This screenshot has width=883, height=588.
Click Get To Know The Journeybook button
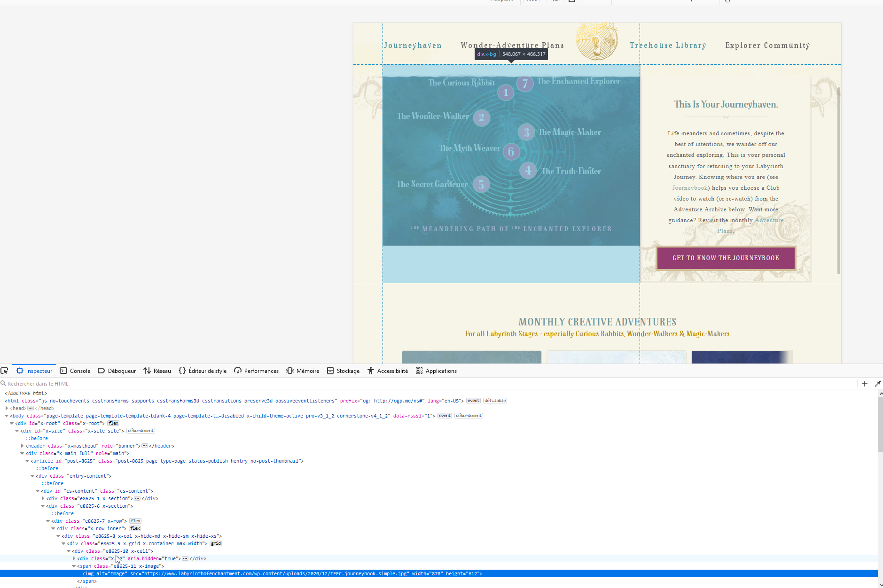[726, 258]
